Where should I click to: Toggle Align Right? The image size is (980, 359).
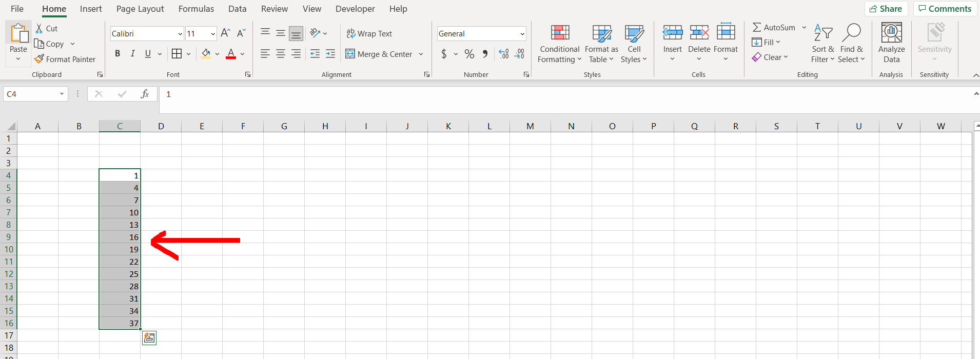[296, 54]
